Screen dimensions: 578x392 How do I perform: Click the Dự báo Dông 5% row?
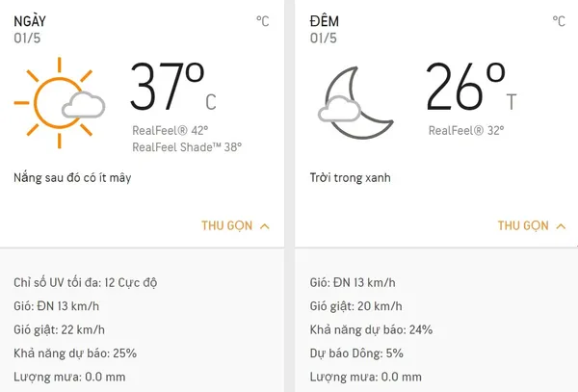tap(356, 353)
